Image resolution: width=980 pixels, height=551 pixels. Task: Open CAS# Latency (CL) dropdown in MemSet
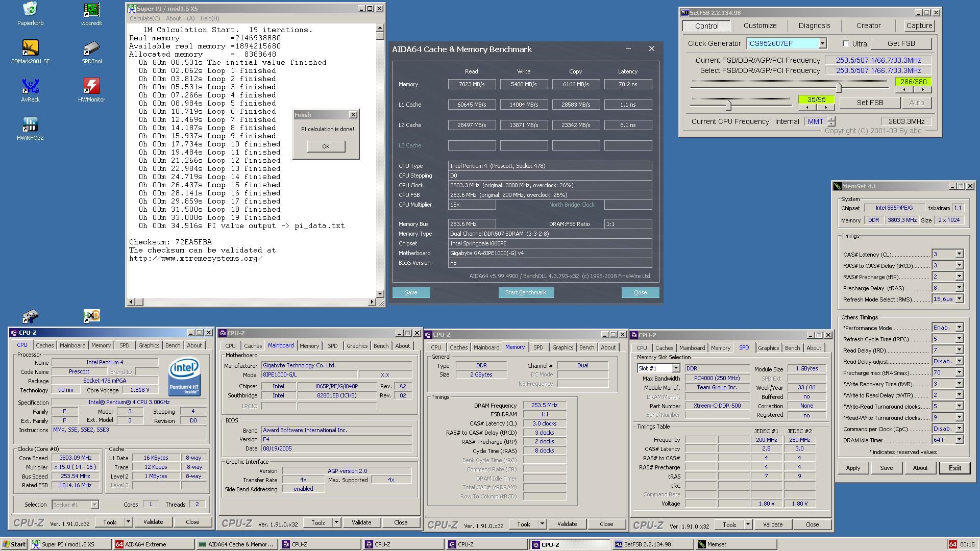(x=959, y=254)
